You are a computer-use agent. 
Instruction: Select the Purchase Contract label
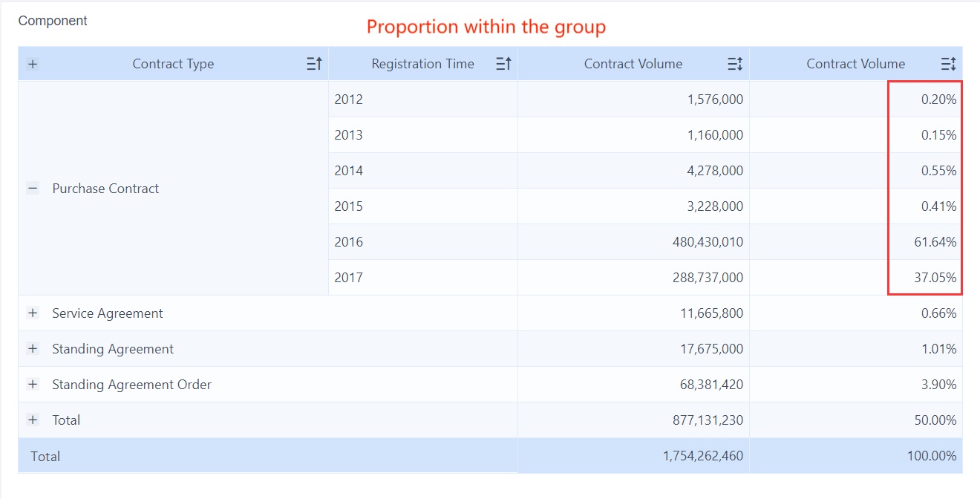point(105,188)
